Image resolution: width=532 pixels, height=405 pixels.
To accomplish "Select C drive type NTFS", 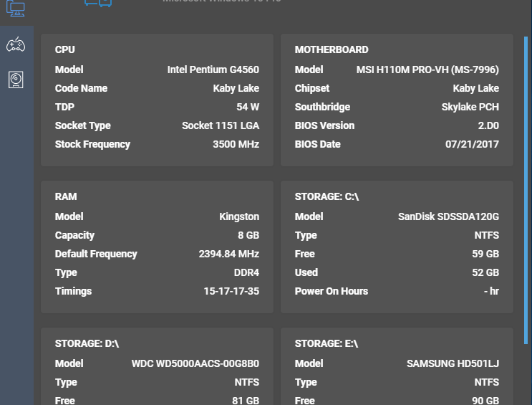I will [487, 235].
